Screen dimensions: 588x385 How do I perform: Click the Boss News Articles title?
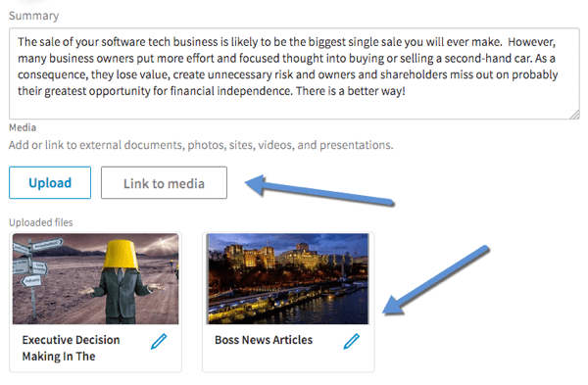pos(264,340)
